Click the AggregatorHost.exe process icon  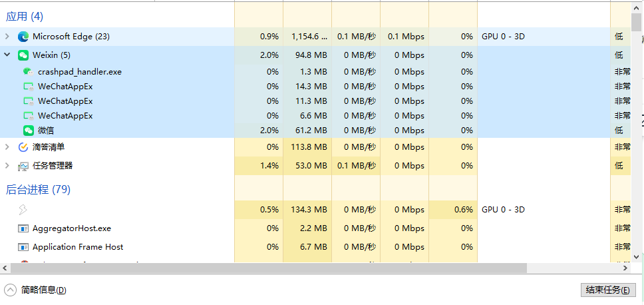coord(23,228)
